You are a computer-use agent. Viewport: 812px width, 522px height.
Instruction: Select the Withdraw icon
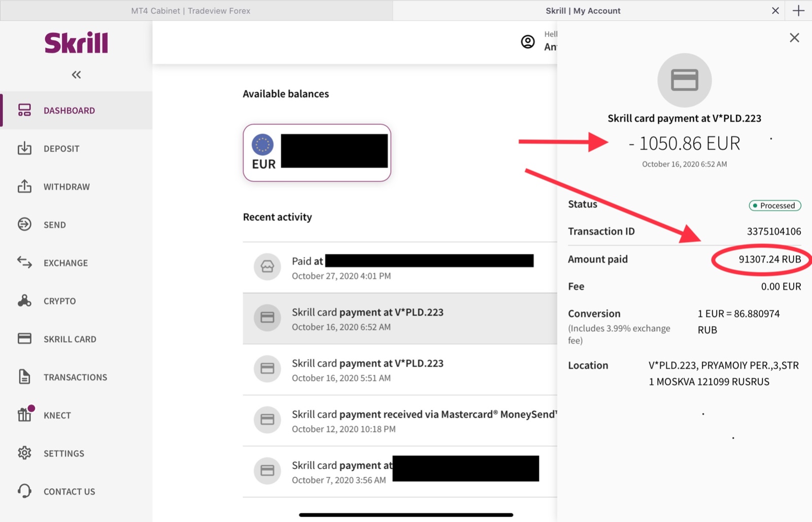24,186
